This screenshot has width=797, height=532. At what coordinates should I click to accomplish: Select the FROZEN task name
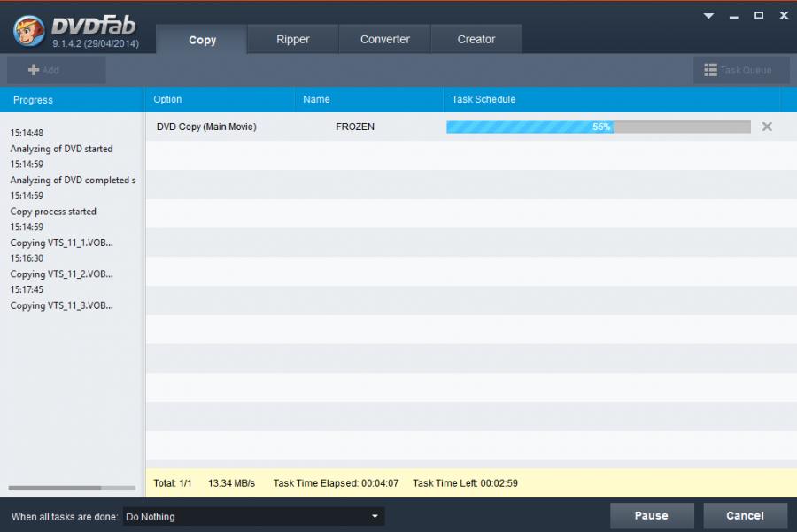355,127
